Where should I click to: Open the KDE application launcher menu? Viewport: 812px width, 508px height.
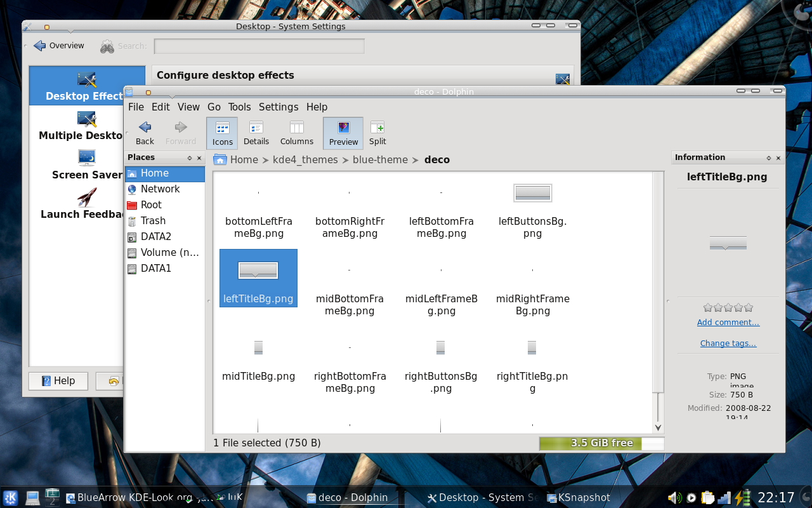tap(10, 497)
